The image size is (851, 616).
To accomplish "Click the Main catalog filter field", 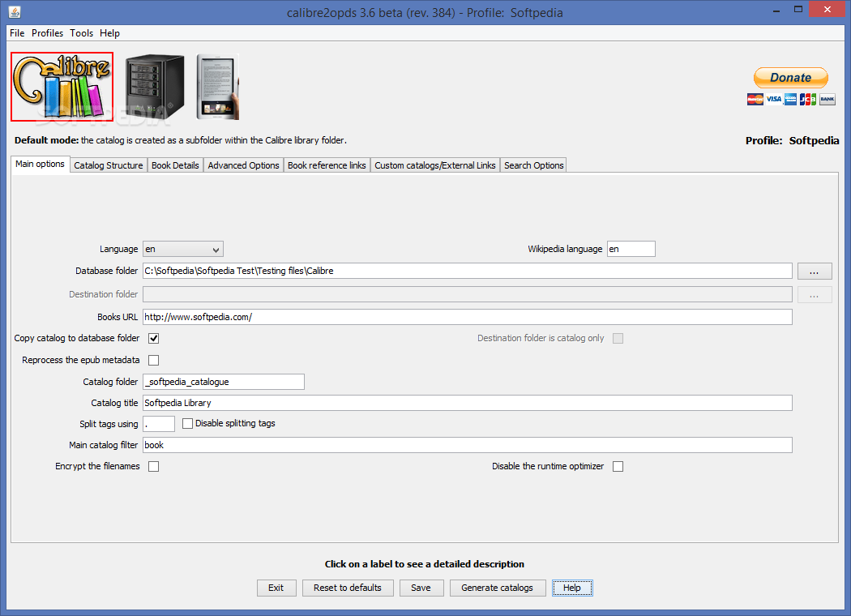I will [468, 445].
